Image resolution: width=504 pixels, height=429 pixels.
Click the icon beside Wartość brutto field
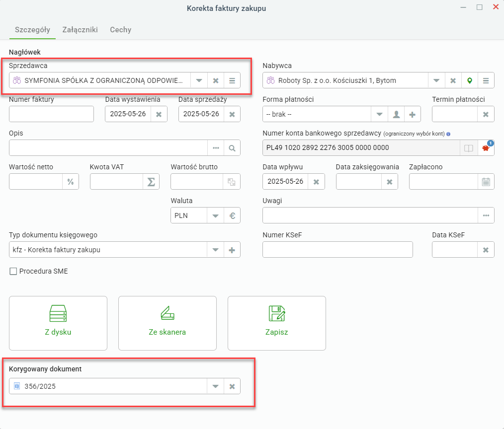click(232, 182)
